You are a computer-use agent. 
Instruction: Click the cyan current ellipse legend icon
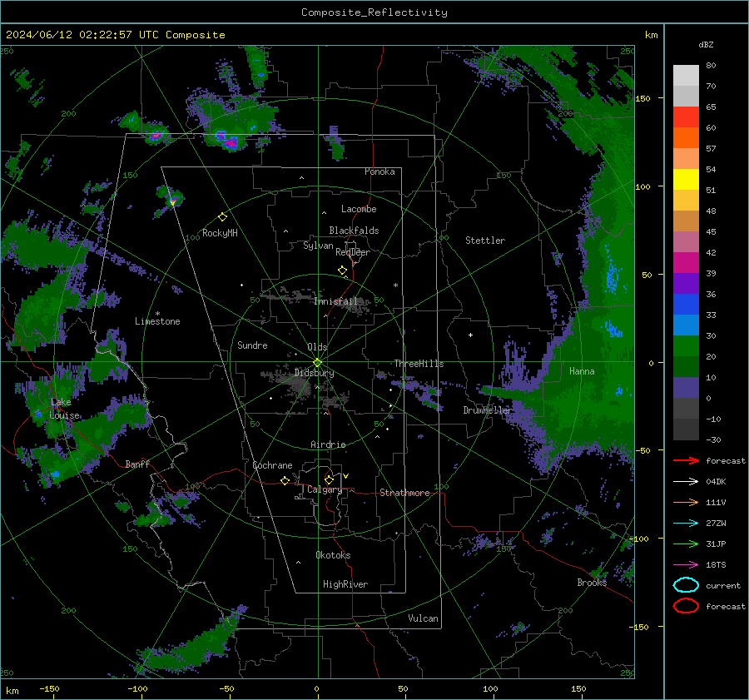(686, 585)
